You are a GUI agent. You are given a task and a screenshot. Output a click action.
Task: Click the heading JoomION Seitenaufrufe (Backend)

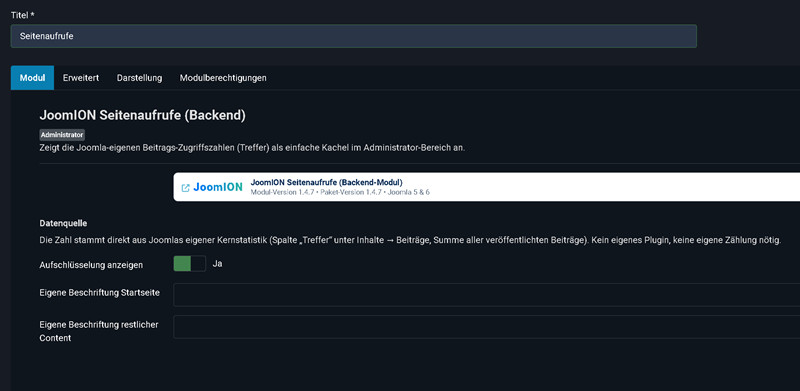(x=142, y=116)
